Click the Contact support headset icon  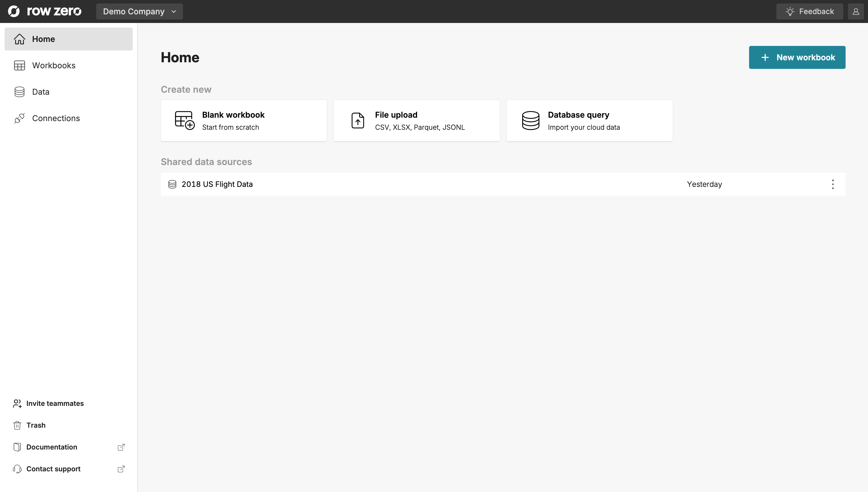17,469
